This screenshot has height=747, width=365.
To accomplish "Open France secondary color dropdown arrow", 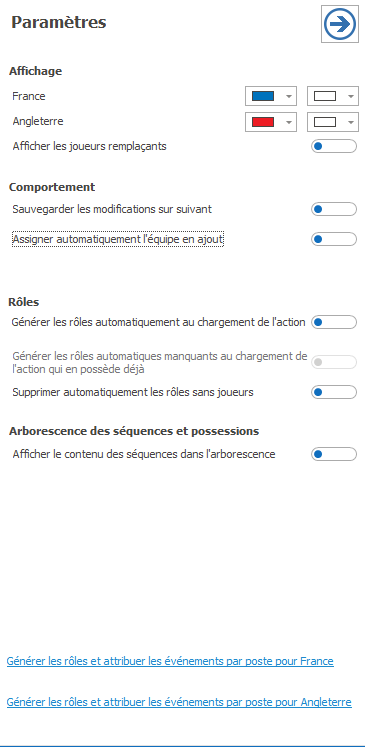I will tap(351, 96).
